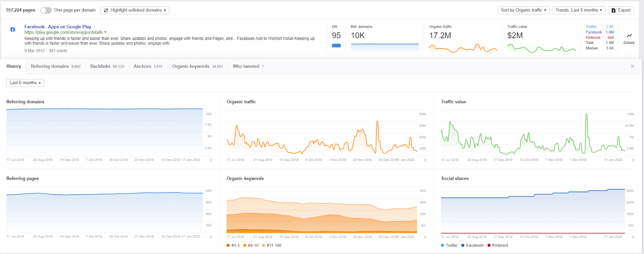Open Trends: Last 6 months dropdown
644x254 pixels.
pos(579,10)
